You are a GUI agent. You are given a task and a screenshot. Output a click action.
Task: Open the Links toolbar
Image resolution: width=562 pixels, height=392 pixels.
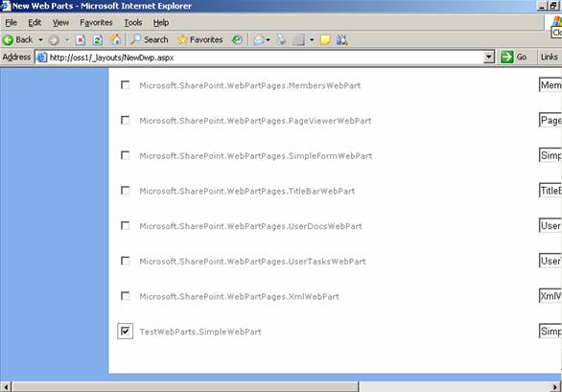point(550,57)
